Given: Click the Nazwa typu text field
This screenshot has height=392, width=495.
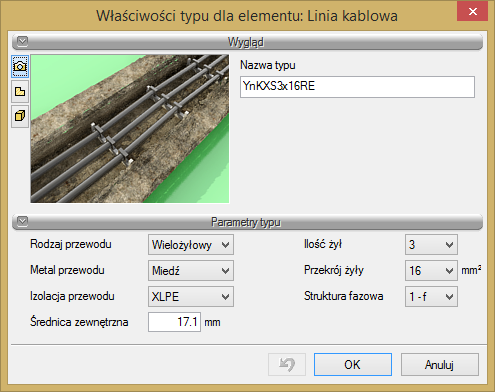Looking at the screenshot, I should 357,87.
